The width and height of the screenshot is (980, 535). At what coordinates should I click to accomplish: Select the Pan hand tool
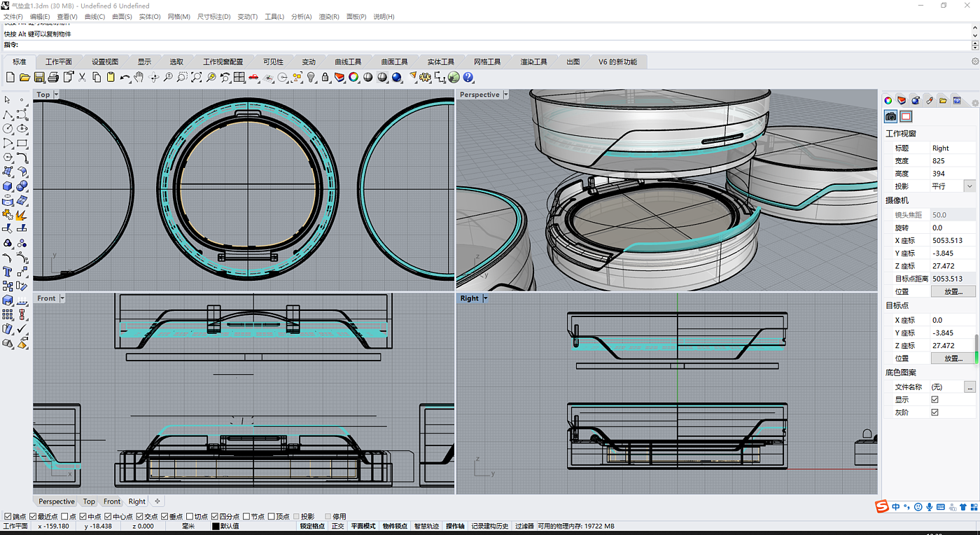point(139,77)
